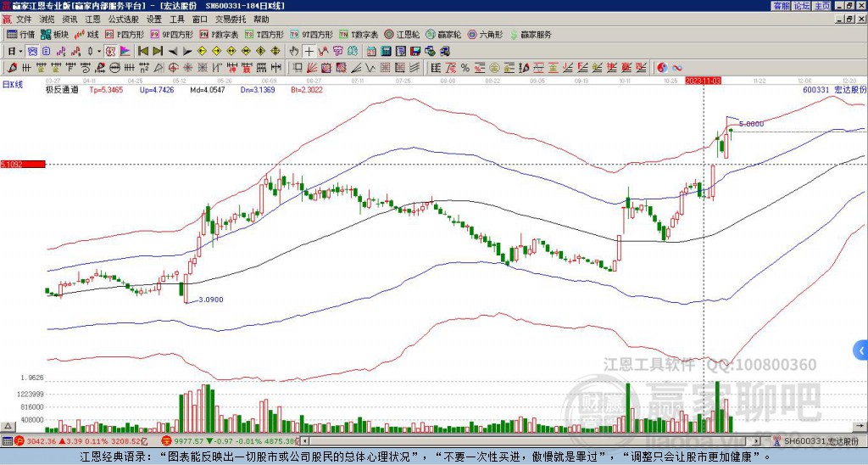The height and width of the screenshot is (465, 868).
Task: Click the blue infinity loop icon
Action: pos(677,68)
